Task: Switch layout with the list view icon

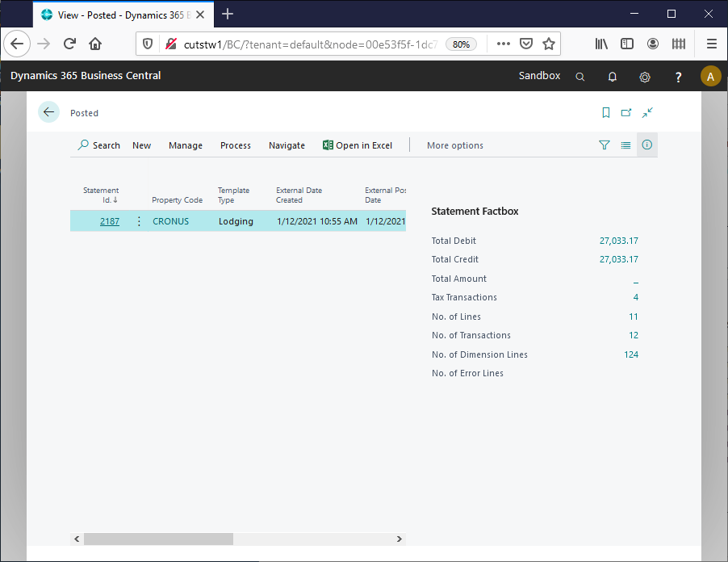Action: click(625, 145)
